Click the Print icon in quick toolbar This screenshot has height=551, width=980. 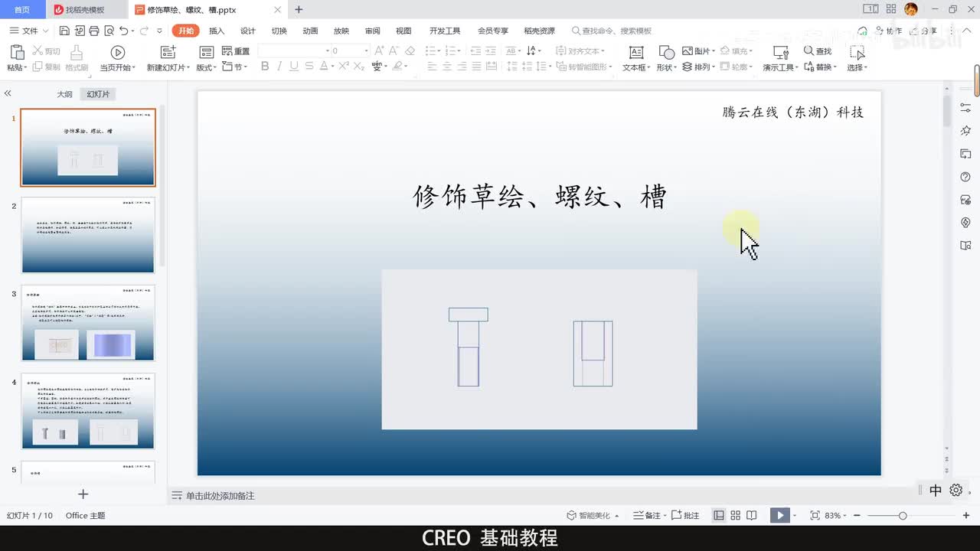click(x=93, y=31)
